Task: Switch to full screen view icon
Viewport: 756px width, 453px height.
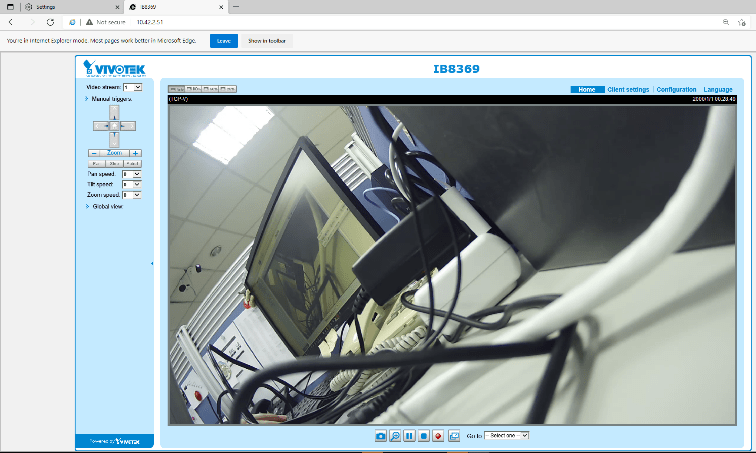Action: click(453, 436)
